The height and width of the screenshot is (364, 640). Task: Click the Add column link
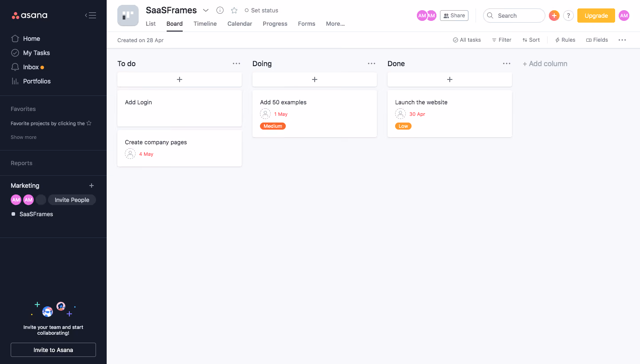pos(545,63)
